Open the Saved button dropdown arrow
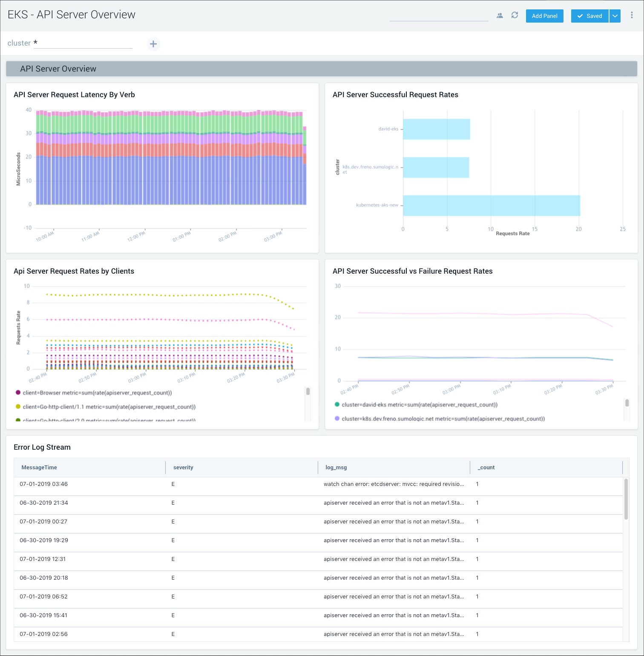Viewport: 644px width, 656px height. [x=615, y=16]
